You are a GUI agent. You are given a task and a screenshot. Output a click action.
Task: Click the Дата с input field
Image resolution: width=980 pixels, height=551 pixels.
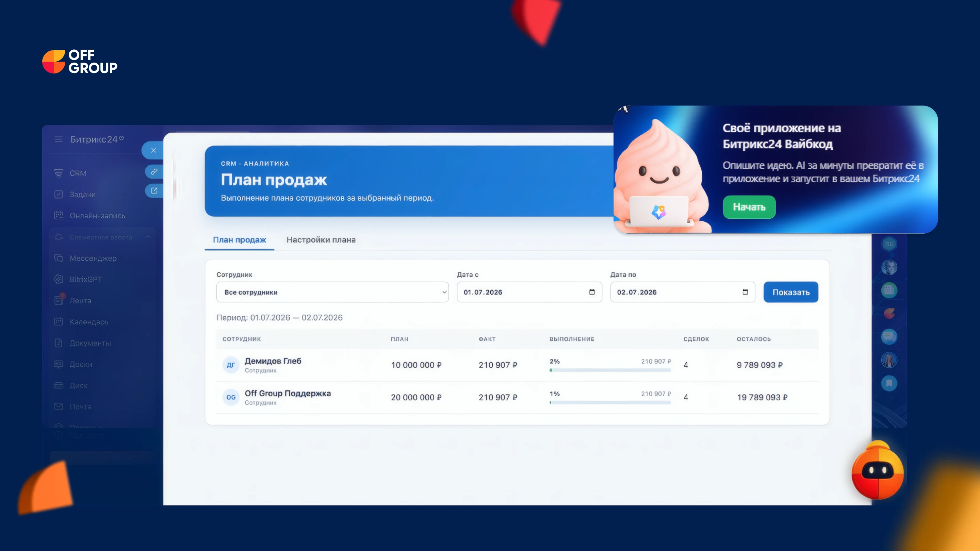pos(529,292)
